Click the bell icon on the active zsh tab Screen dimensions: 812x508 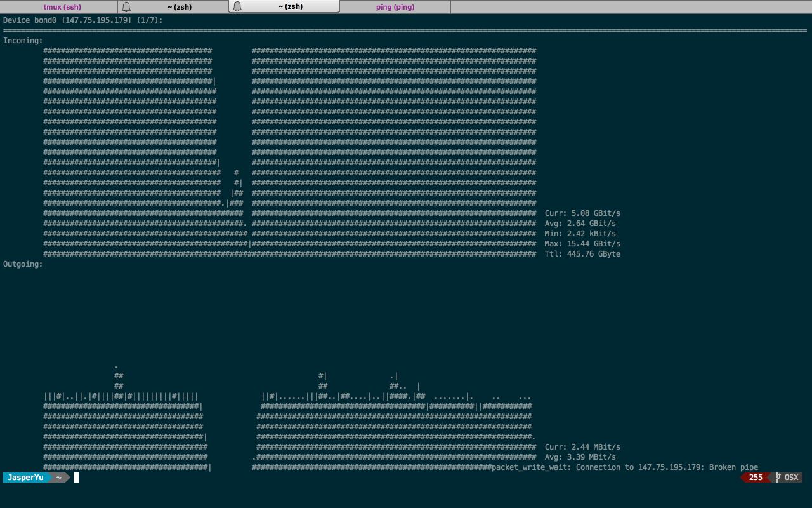click(x=237, y=7)
